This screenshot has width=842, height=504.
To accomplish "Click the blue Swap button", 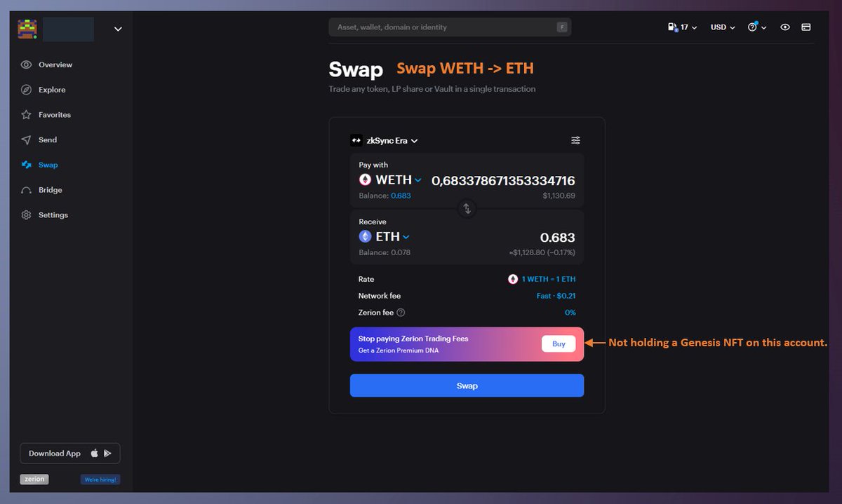I will tap(467, 386).
